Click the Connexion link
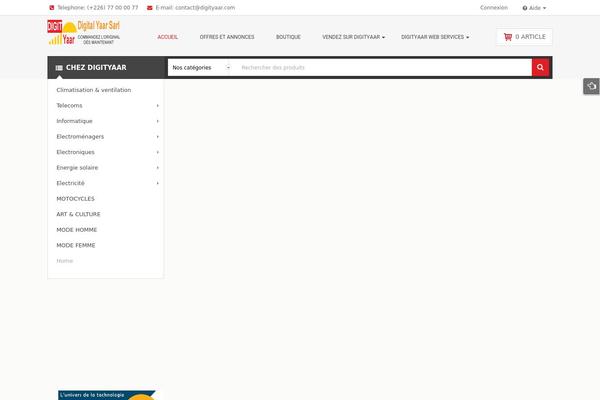This screenshot has height=400, width=600. 494,8
